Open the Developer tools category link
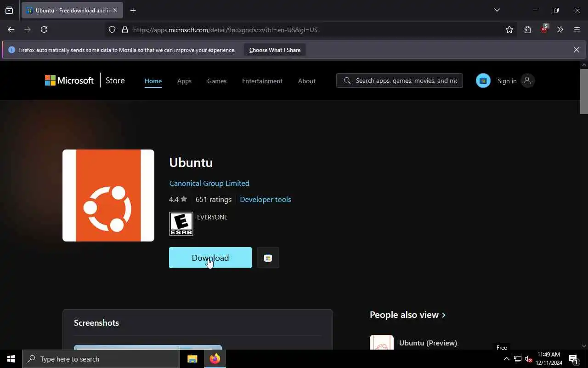This screenshot has height=368, width=588. coord(266,199)
